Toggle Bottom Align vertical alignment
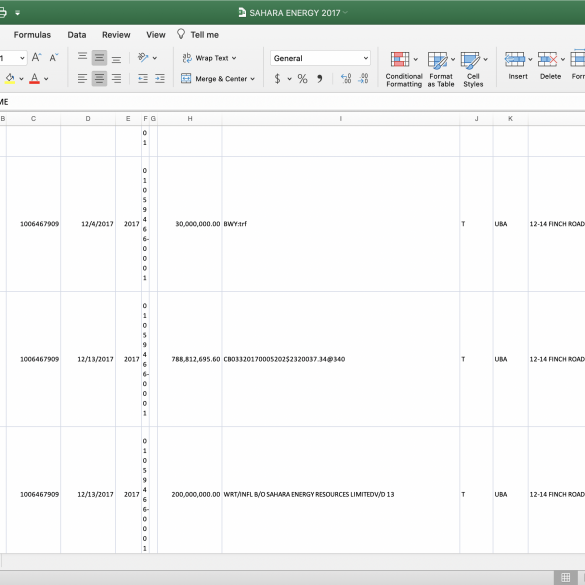 coord(116,59)
